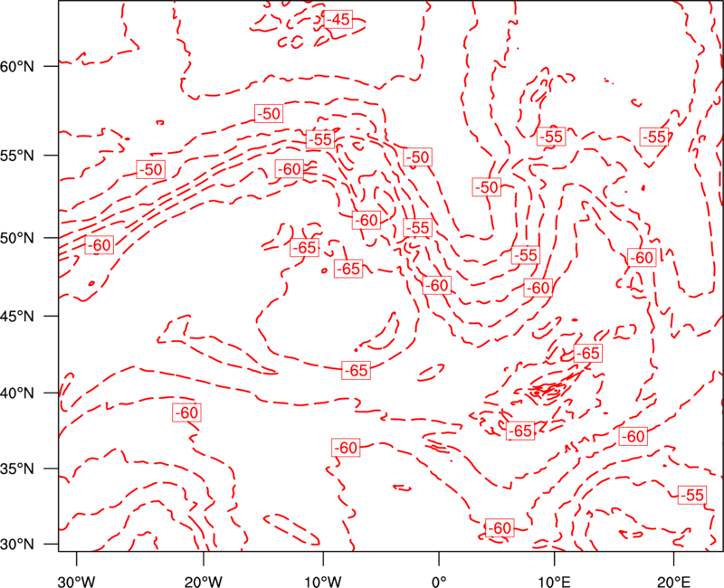724x588 pixels.
Task: Click the 60°N latitude axis label
Action: coord(17,66)
